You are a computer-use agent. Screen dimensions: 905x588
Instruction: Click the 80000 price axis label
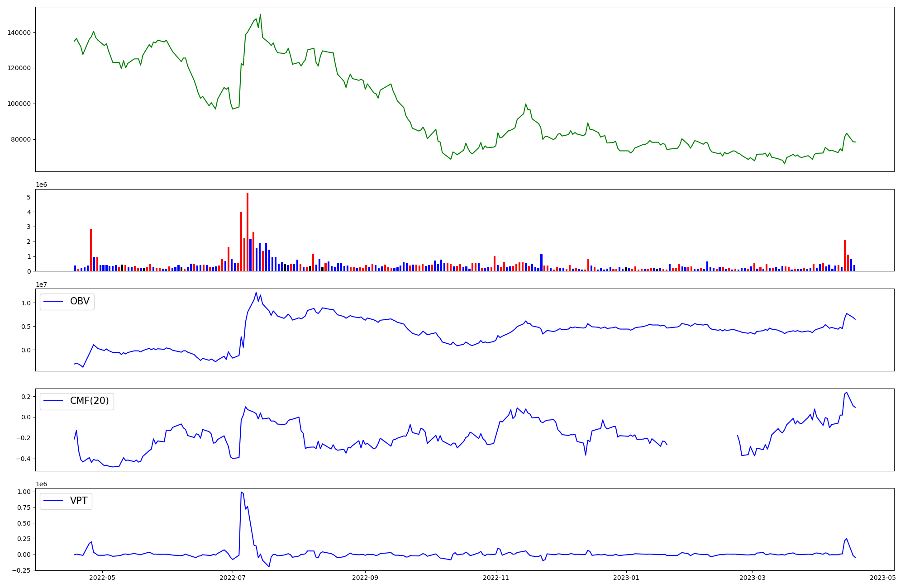20,139
